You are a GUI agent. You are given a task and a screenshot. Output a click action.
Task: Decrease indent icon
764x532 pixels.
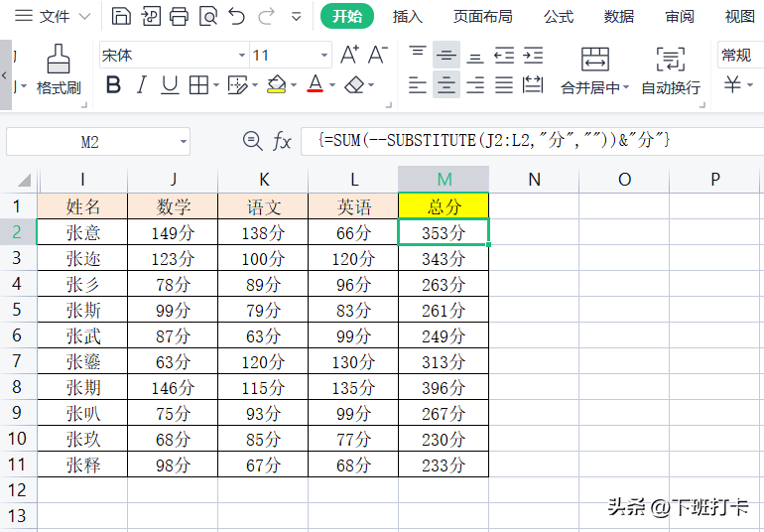tap(504, 55)
